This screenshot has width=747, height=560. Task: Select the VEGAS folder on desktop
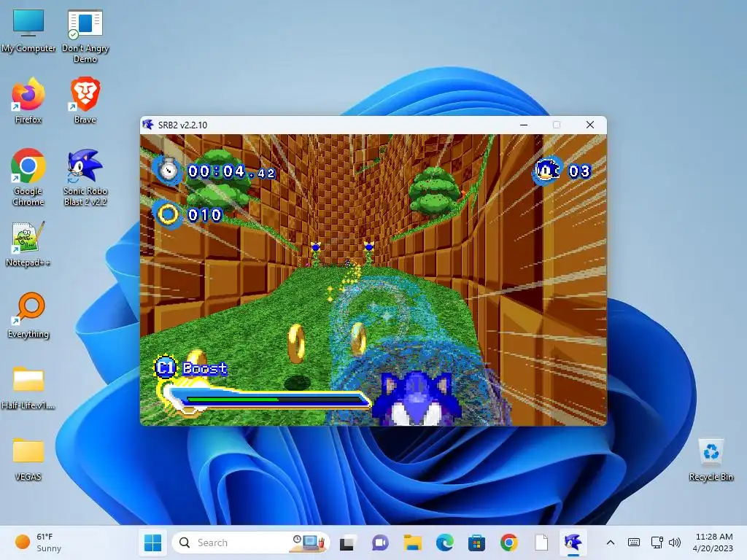pyautogui.click(x=28, y=459)
